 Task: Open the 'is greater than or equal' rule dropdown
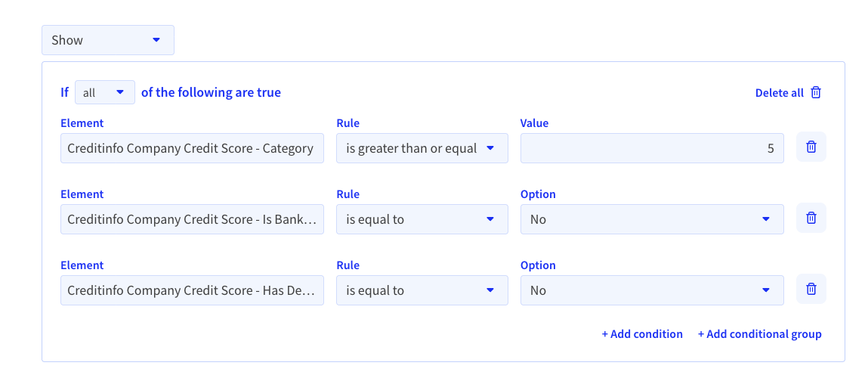coord(422,148)
